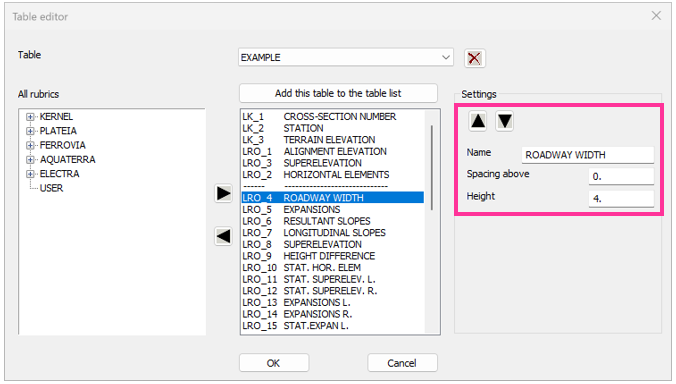Select LRO_3 SUPERELEVATION row

pyautogui.click(x=332, y=163)
